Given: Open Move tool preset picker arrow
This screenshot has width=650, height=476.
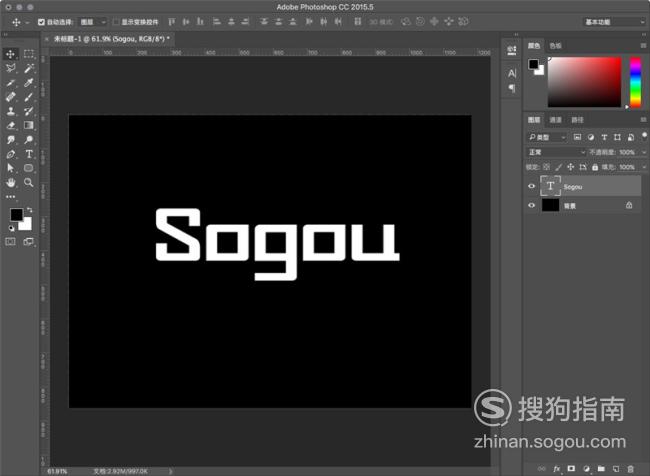Looking at the screenshot, I should [27, 22].
